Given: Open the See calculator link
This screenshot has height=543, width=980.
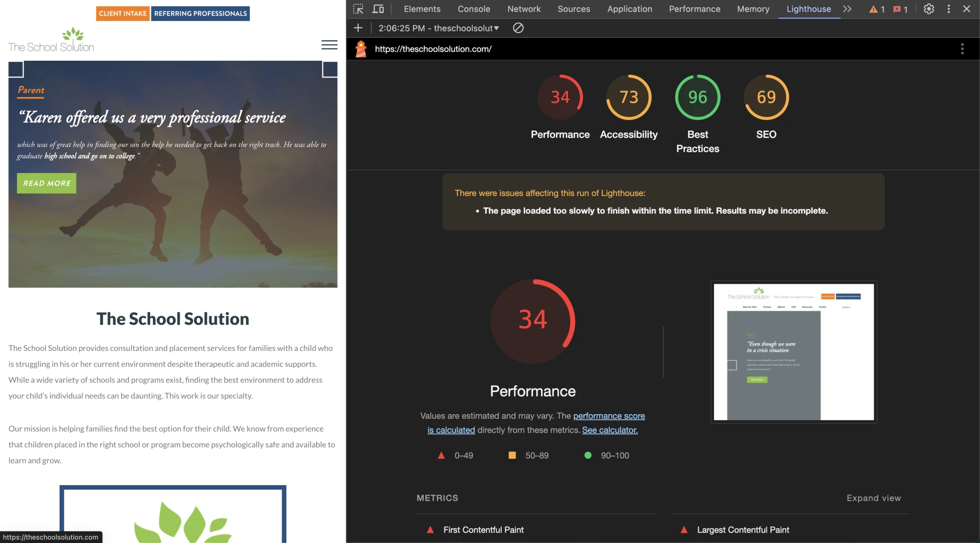Looking at the screenshot, I should coord(610,430).
